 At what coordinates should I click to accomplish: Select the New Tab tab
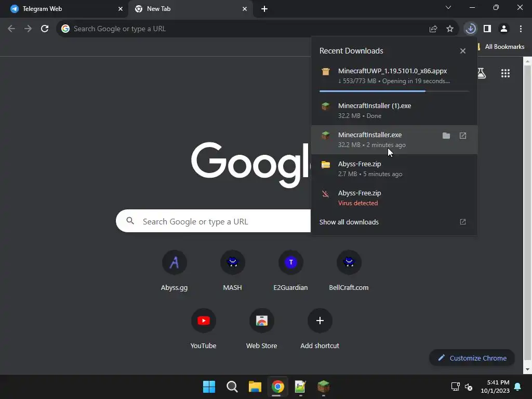pos(190,9)
